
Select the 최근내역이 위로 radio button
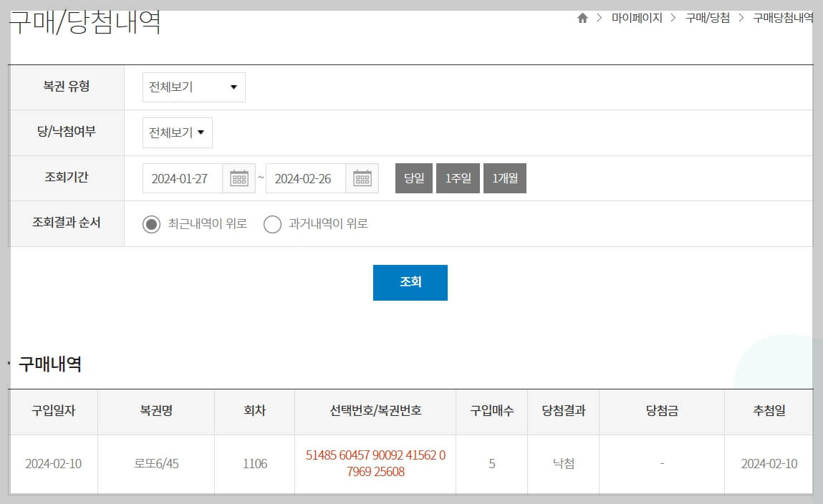pos(151,224)
